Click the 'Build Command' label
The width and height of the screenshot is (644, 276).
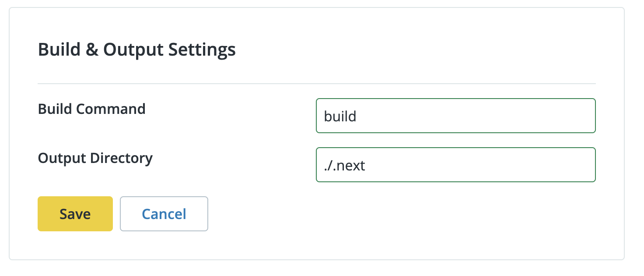coord(91,109)
